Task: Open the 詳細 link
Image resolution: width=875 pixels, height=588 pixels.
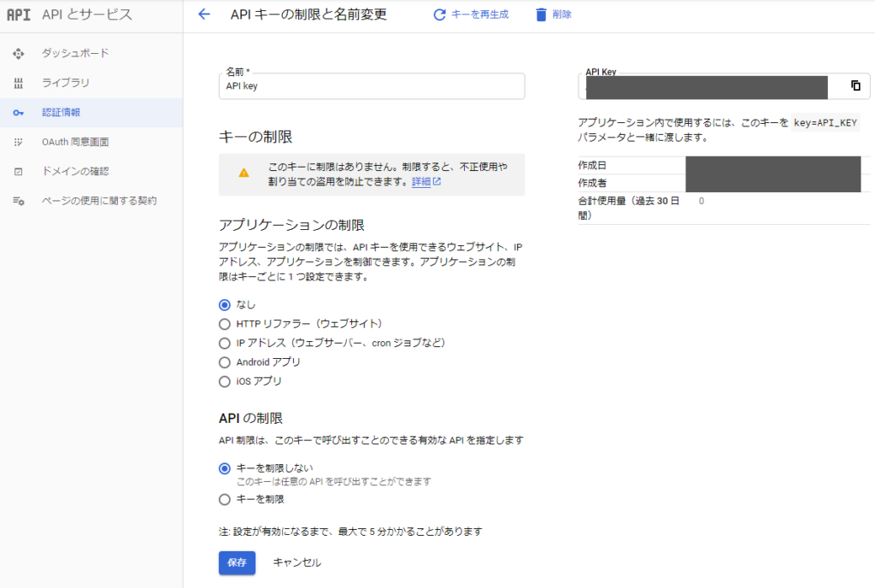Action: pyautogui.click(x=421, y=181)
